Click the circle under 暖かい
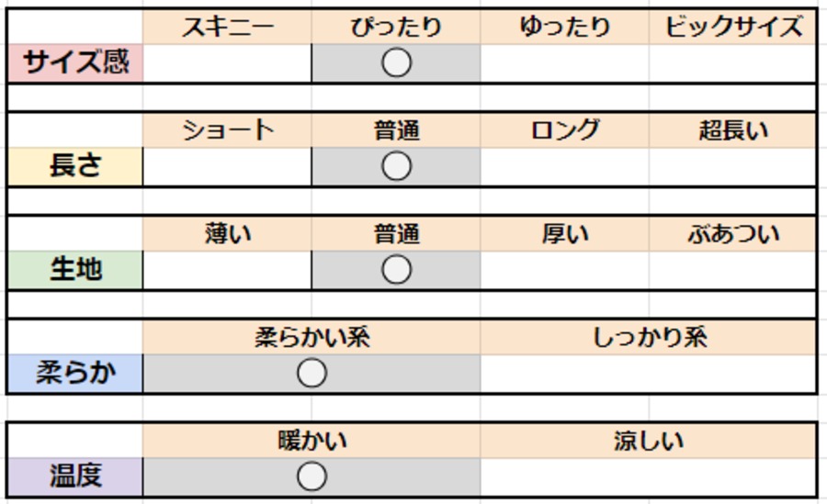 [x=312, y=476]
